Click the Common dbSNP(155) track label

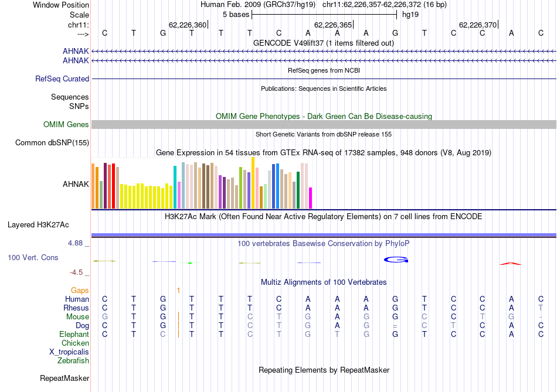click(52, 143)
